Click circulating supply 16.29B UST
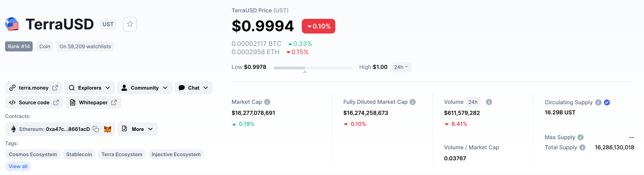 [560, 112]
